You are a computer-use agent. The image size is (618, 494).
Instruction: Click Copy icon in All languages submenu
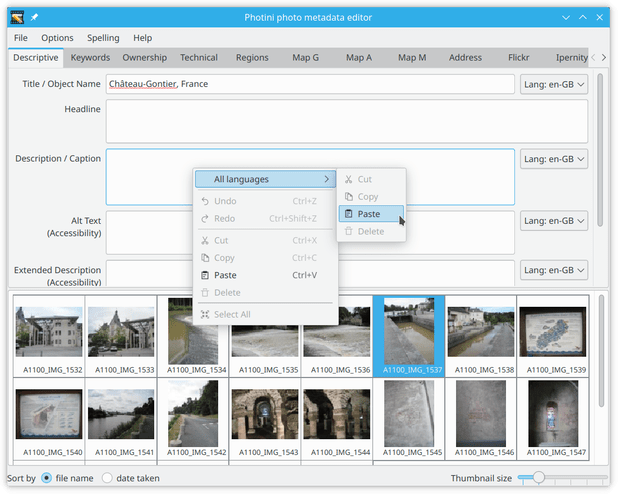[349, 196]
